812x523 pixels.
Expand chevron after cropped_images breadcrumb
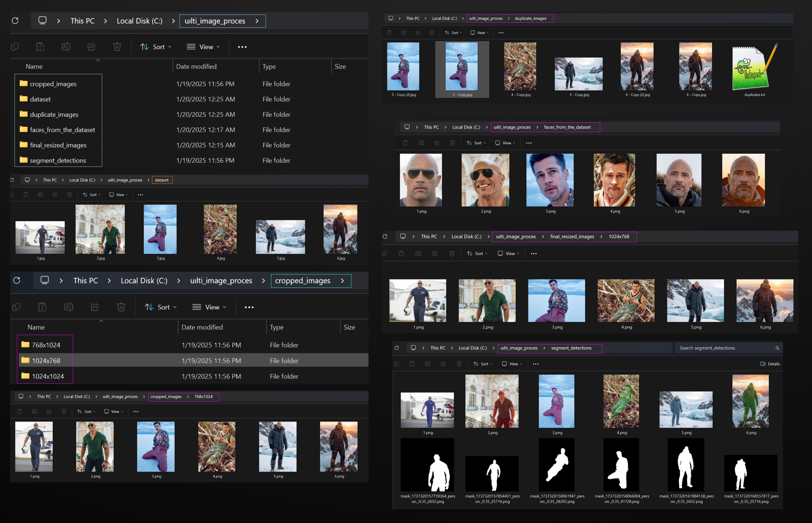(x=342, y=281)
